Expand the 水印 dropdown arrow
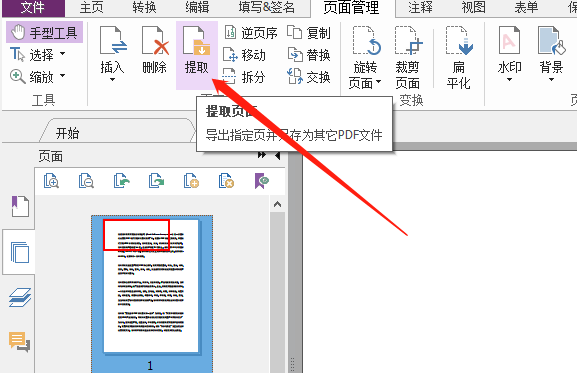Image resolution: width=577 pixels, height=373 pixels. (509, 79)
